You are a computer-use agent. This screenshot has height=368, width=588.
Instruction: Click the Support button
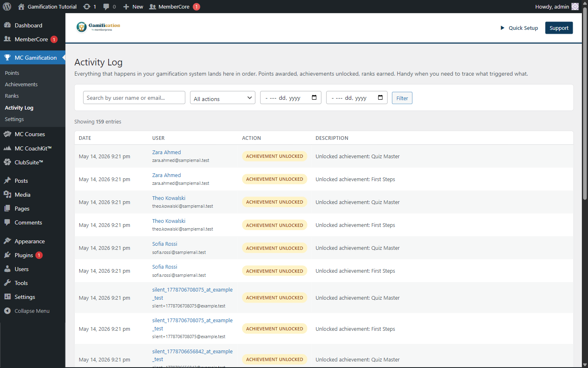(559, 28)
